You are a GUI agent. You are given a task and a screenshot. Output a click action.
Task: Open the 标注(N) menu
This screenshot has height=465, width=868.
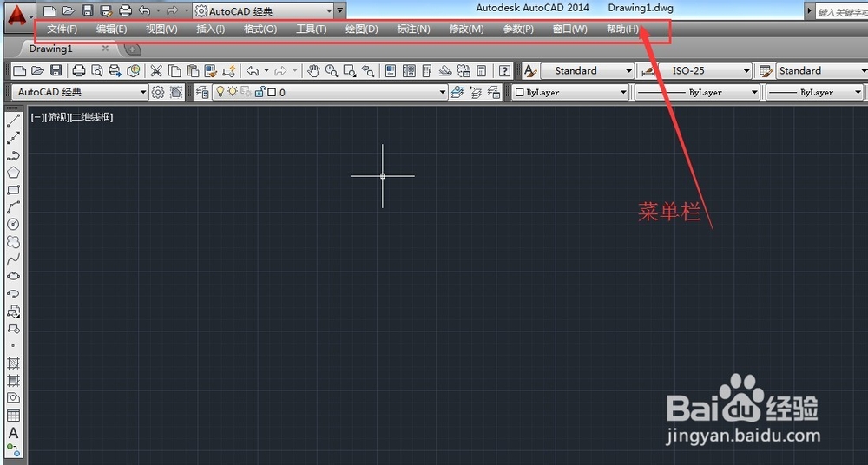(x=413, y=29)
